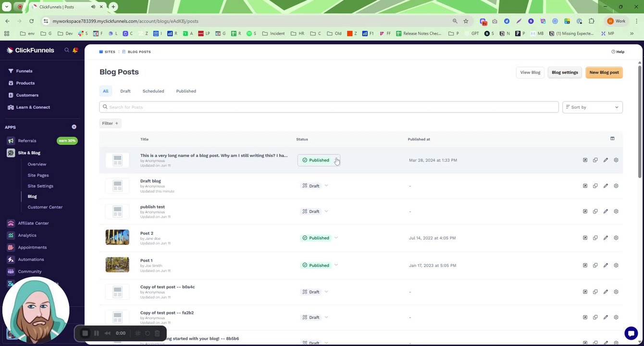644x346 pixels.
Task: Open the Help link
Action: [x=618, y=52]
